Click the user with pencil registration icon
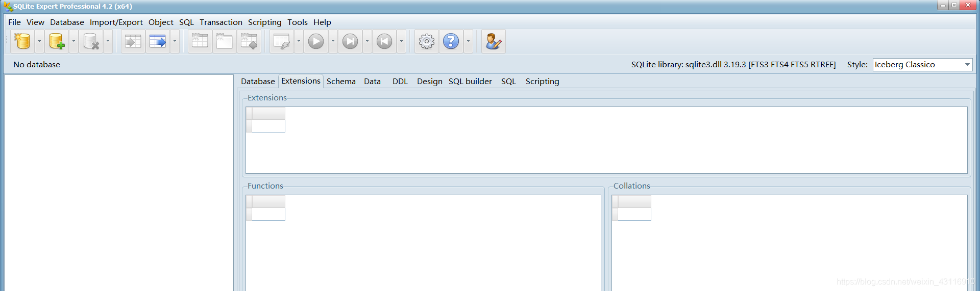Image resolution: width=980 pixels, height=291 pixels. click(494, 41)
